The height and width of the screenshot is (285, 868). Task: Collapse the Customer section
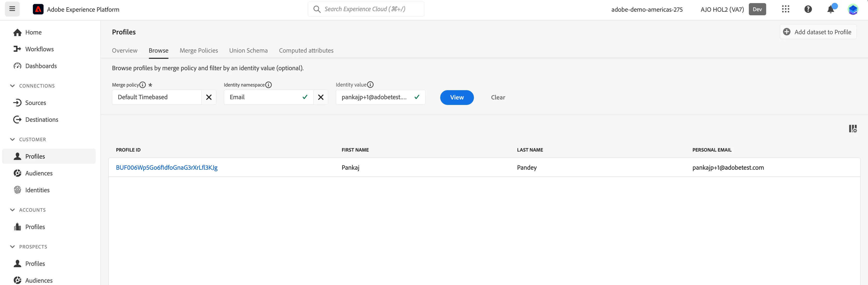tap(12, 139)
